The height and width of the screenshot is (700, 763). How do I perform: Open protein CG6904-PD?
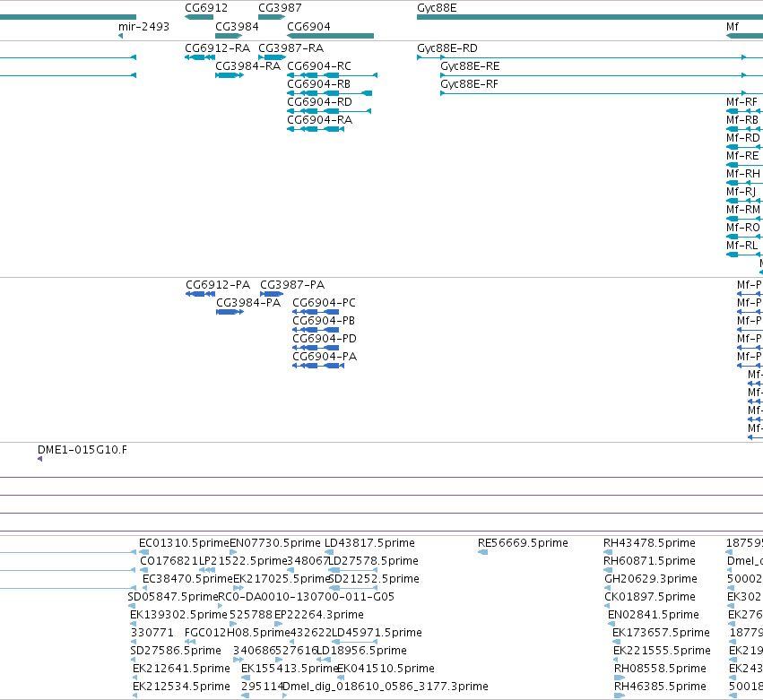(x=325, y=339)
